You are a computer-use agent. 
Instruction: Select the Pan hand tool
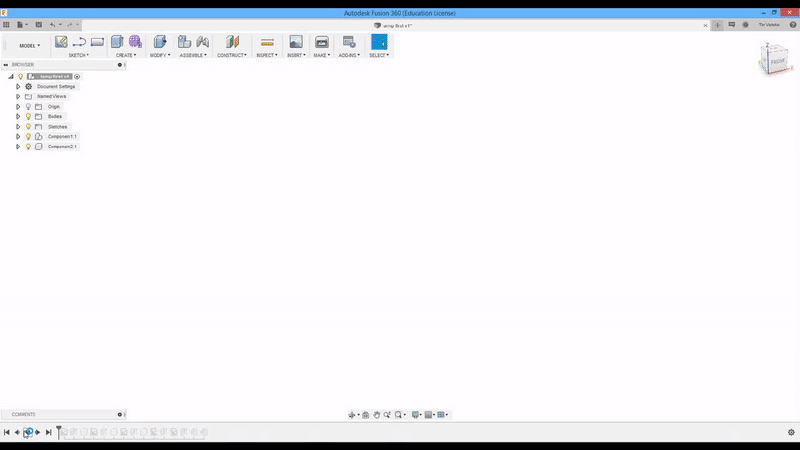point(377,415)
